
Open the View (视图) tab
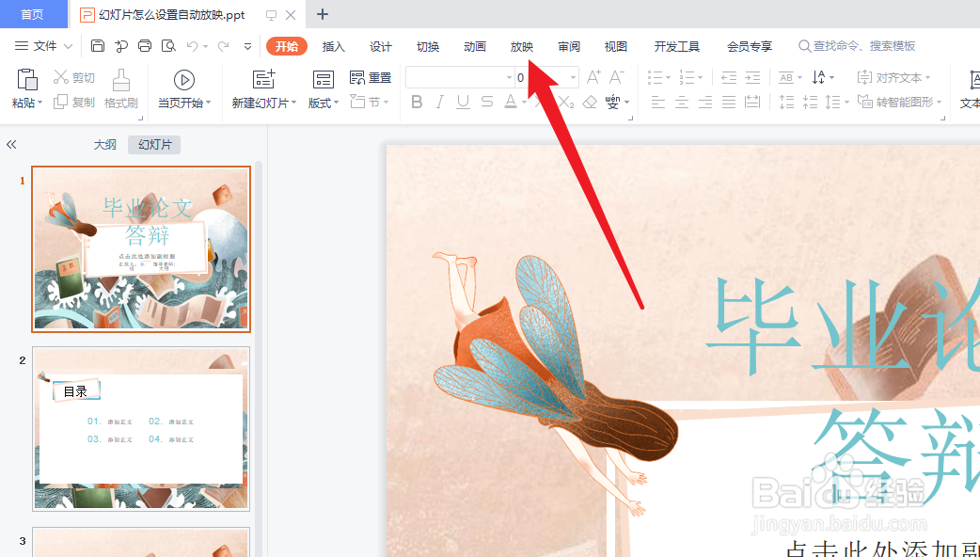point(616,46)
